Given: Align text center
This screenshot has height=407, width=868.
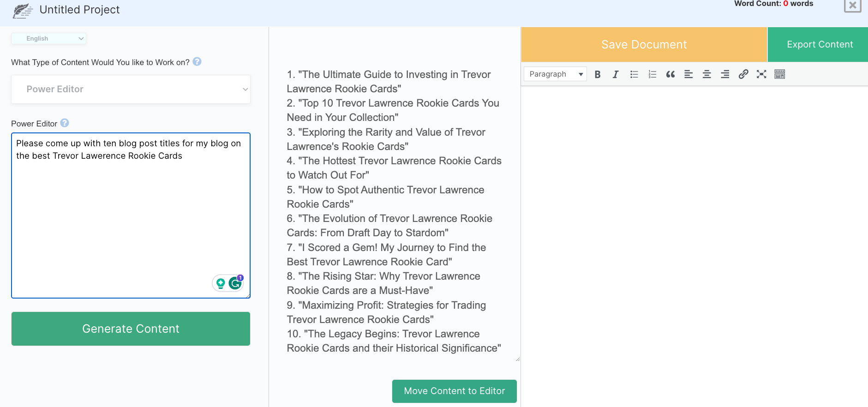Looking at the screenshot, I should coord(706,74).
